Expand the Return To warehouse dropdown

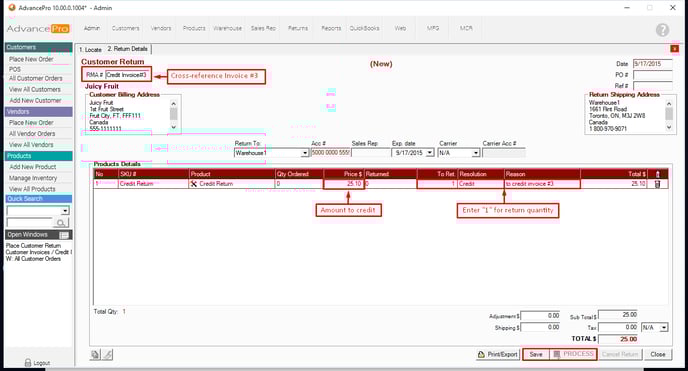click(x=305, y=153)
